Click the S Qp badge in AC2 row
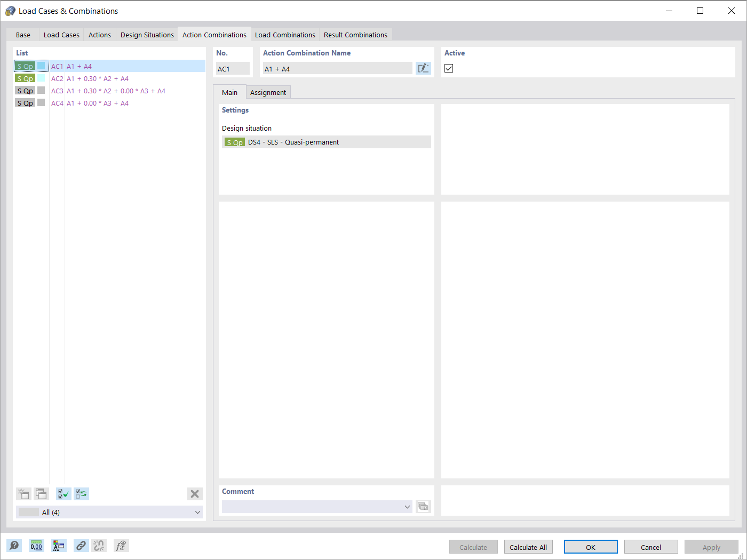 click(x=25, y=78)
